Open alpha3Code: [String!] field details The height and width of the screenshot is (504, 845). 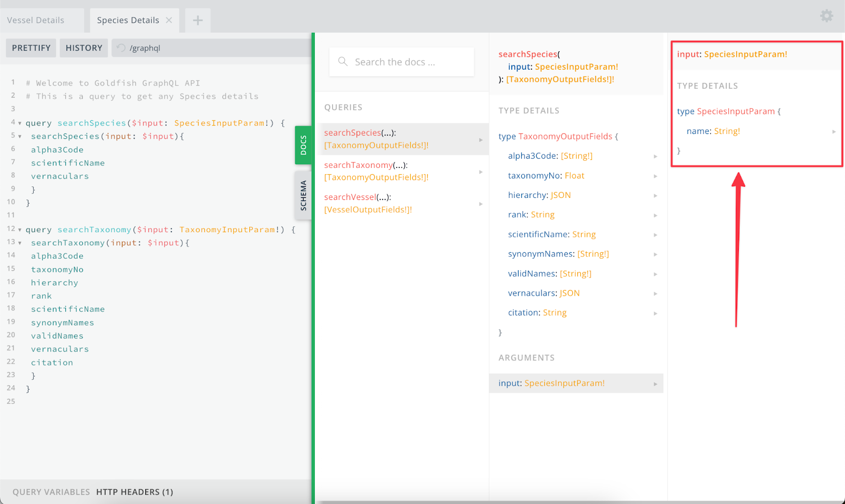tap(576, 156)
